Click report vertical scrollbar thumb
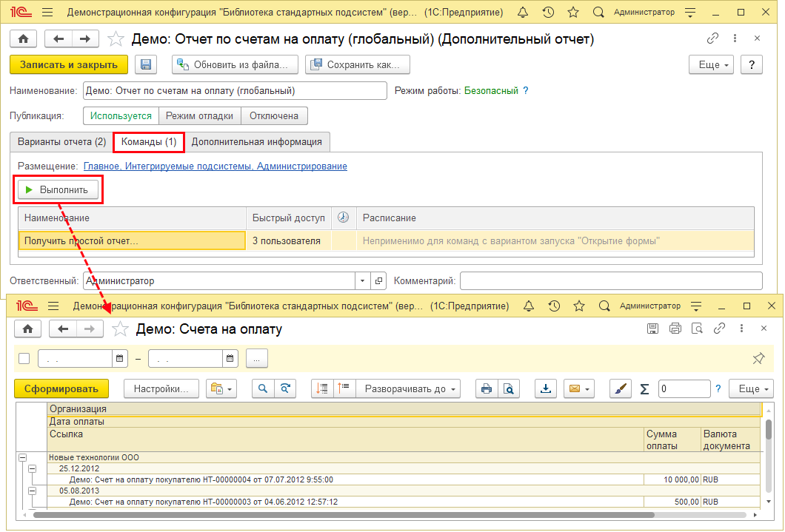 [x=769, y=430]
